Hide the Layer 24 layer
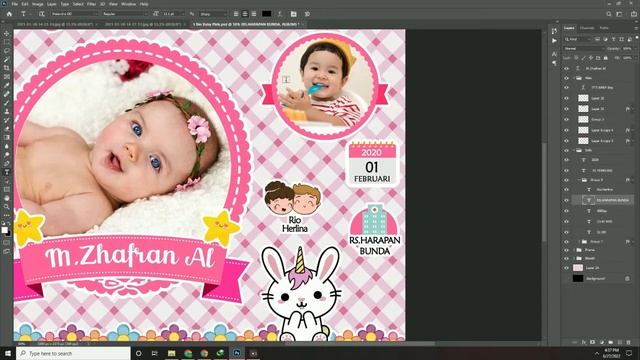Screen dimensions: 640x360 coord(567,268)
